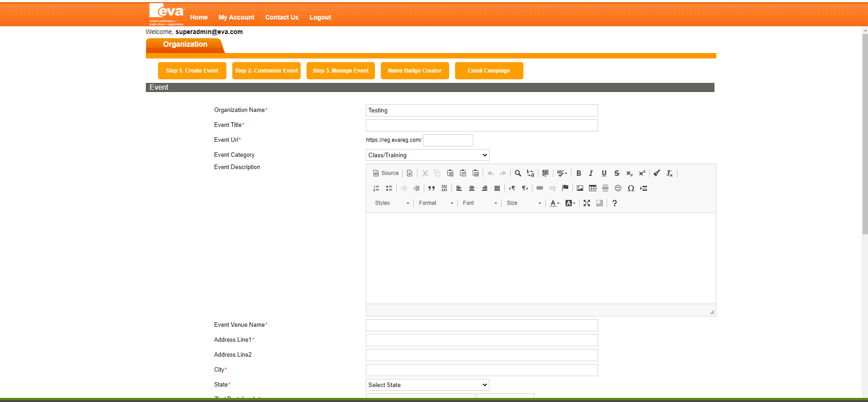Open Email Campaign
This screenshot has width=868, height=402.
tap(489, 71)
